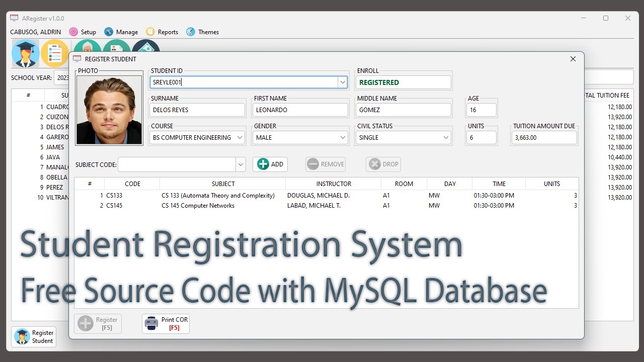The height and width of the screenshot is (362, 644).
Task: Click TOTAL TUITION FEE column header
Action: point(606,95)
